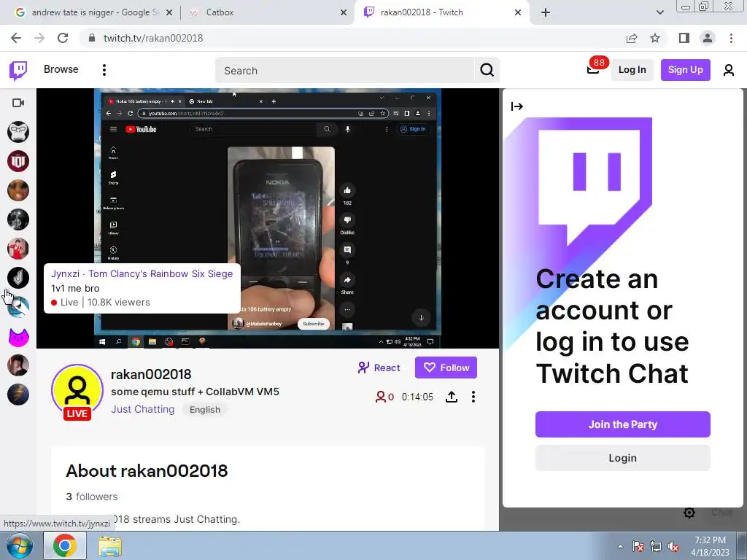Click the magnifier search button
747x560 pixels.
point(487,71)
